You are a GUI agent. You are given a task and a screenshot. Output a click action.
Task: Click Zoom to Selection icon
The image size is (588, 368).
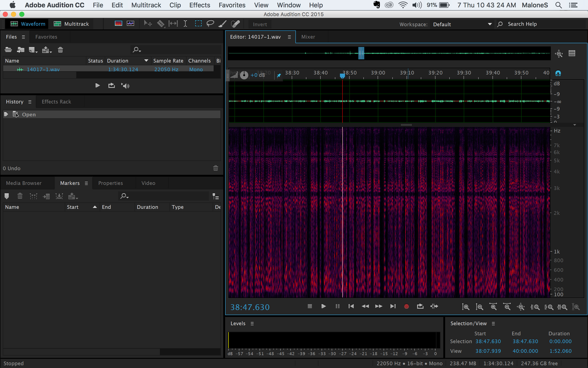563,307
